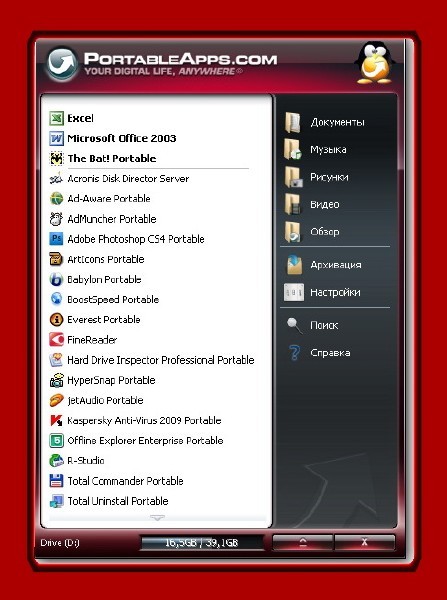Viewport: 447px width, 600px height.
Task: Open the Adobe Photoshop CS4 Portable icon
Action: point(56,239)
